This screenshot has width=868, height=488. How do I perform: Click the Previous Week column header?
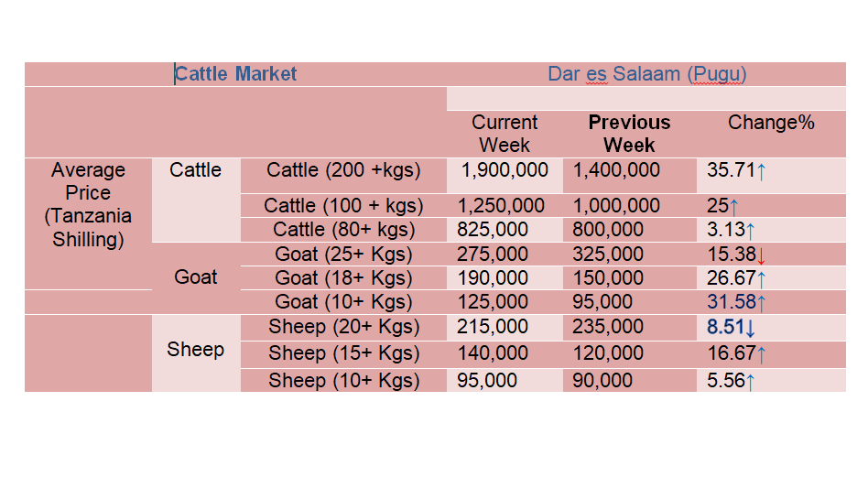pyautogui.click(x=629, y=134)
